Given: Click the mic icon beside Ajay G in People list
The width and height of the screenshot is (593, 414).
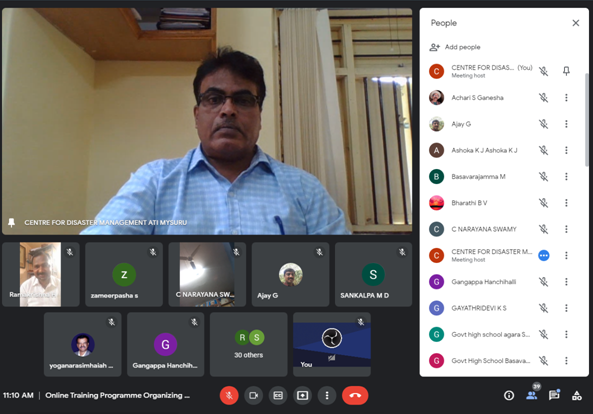Looking at the screenshot, I should (x=543, y=124).
